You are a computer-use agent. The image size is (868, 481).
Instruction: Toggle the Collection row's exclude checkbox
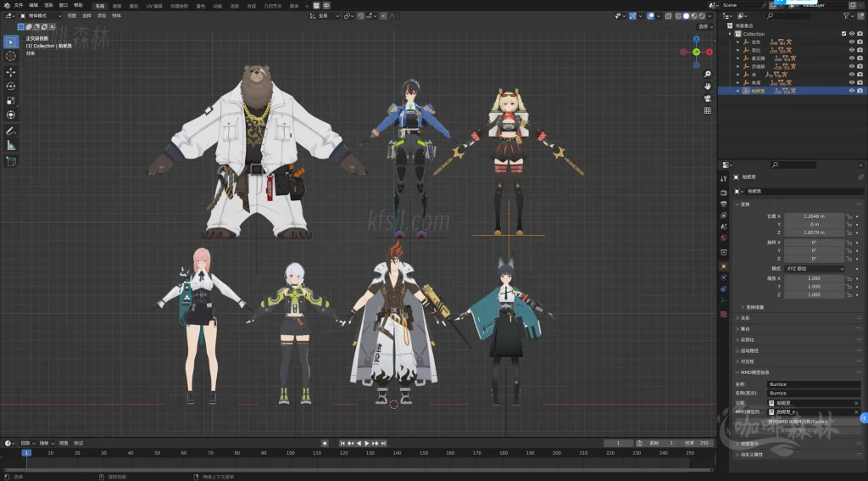[x=843, y=34]
